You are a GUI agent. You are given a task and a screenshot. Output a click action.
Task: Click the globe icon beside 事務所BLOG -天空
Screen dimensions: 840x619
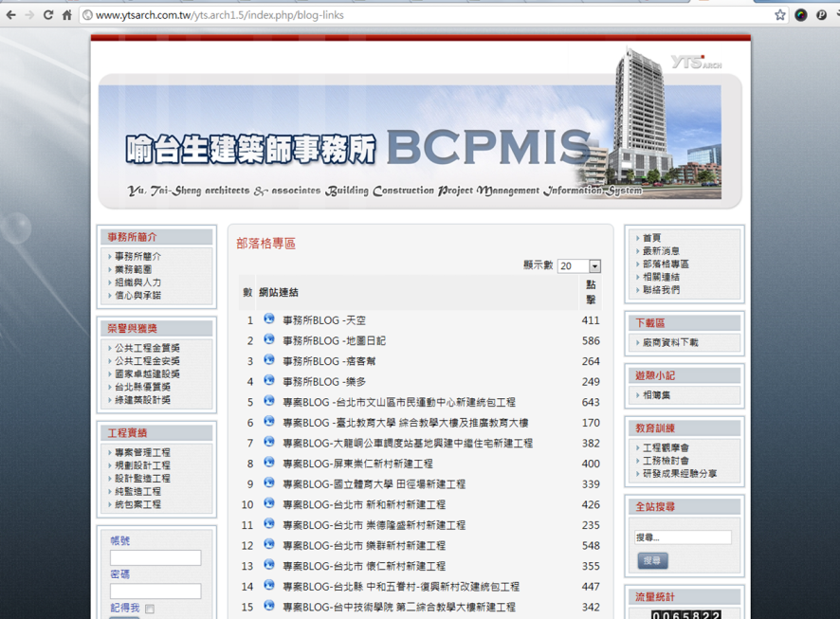(x=269, y=319)
